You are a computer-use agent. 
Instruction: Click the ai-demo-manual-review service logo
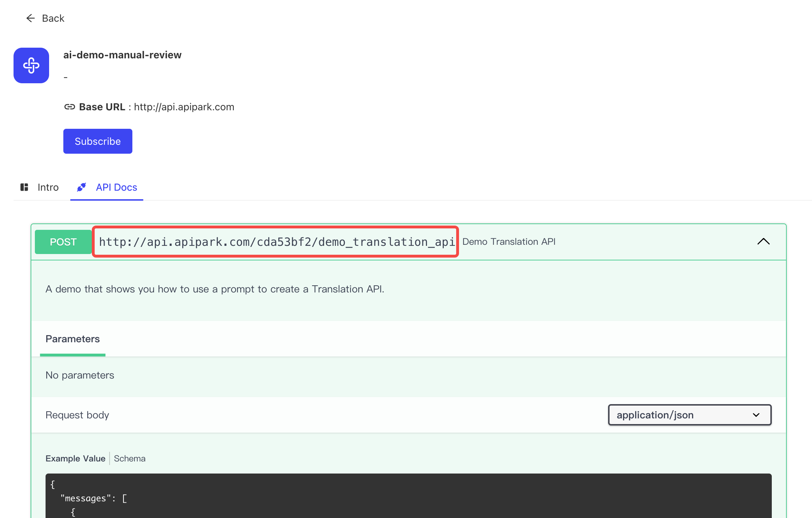tap(31, 65)
